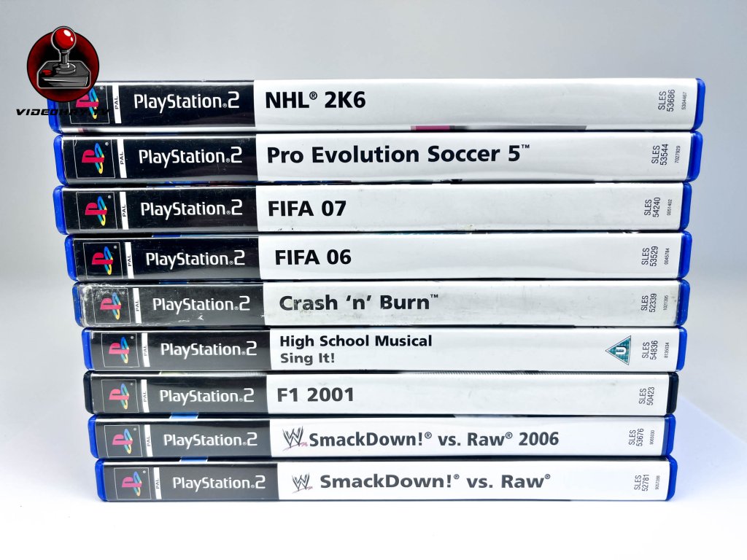The image size is (747, 560).
Task: Click the WWE logo on bottom SmackDown vs. Raw case
Action: pos(301,483)
